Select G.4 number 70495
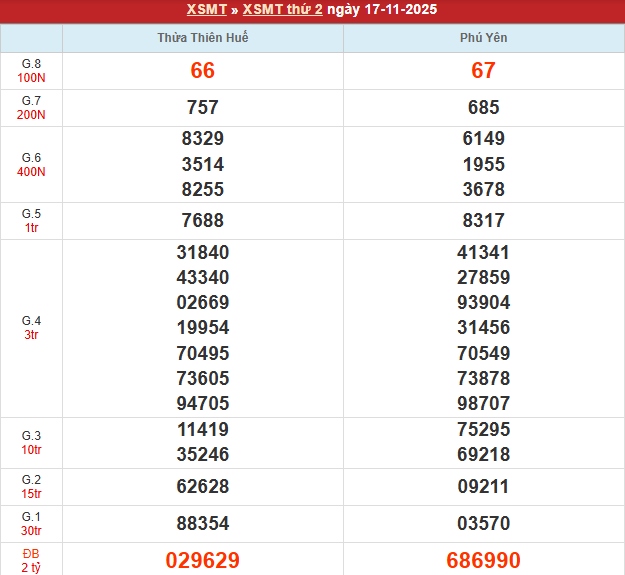625x575 pixels. tap(202, 353)
